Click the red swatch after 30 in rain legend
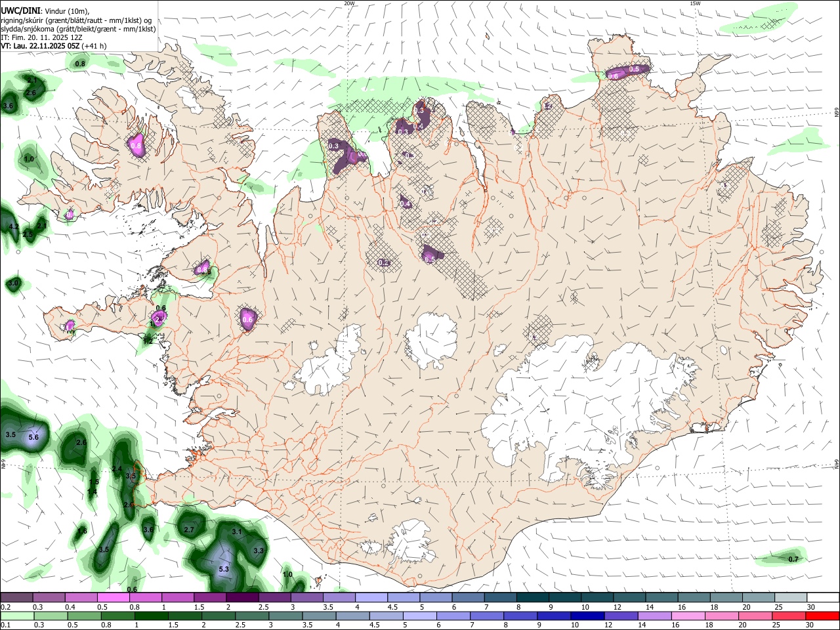Screen dimensions: 840x630 (823, 616)
